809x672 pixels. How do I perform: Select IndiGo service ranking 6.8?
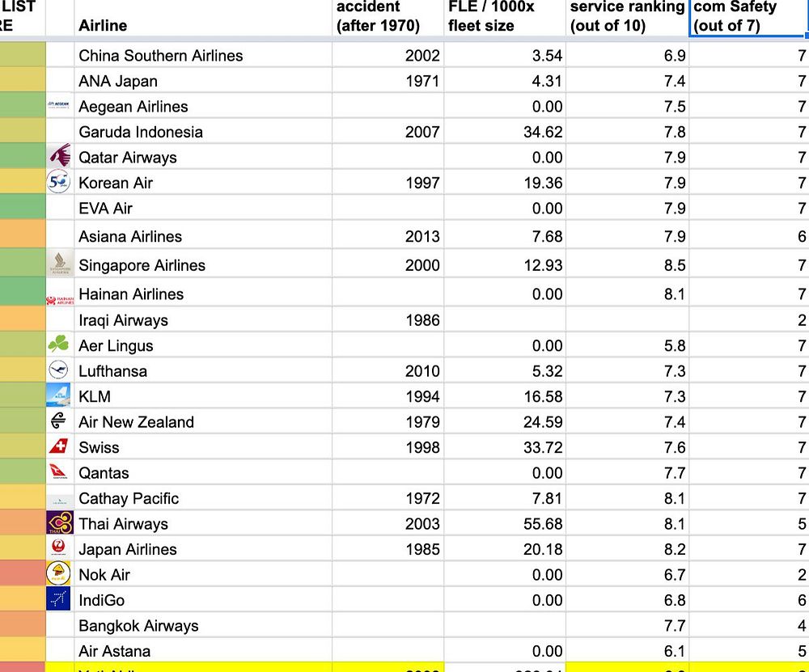point(628,600)
